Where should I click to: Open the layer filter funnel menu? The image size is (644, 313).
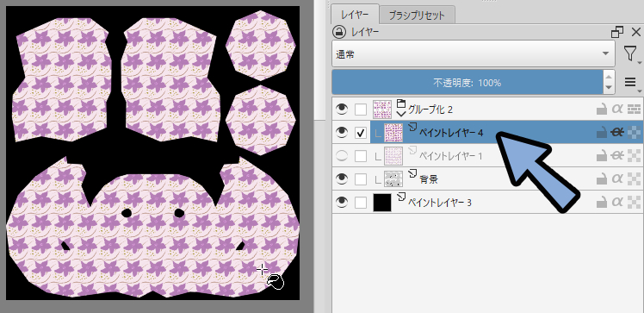click(630, 53)
